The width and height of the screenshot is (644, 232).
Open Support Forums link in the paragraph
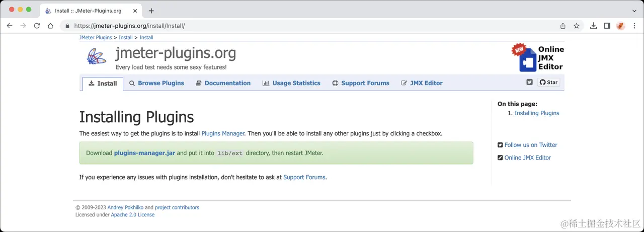click(304, 177)
